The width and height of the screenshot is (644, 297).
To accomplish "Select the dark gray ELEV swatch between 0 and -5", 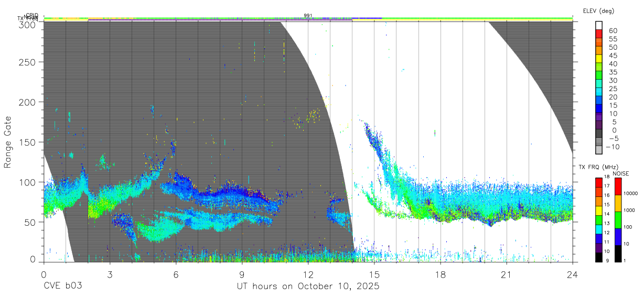I will pos(599,134).
